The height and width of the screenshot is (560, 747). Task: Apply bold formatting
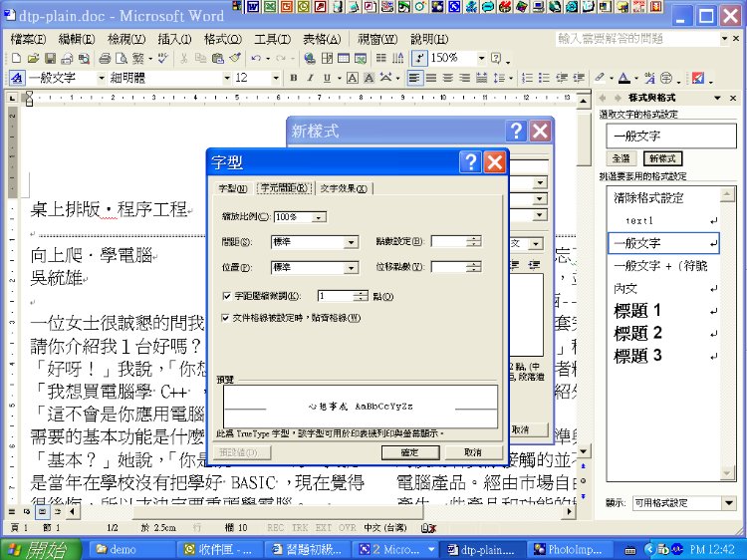(294, 78)
